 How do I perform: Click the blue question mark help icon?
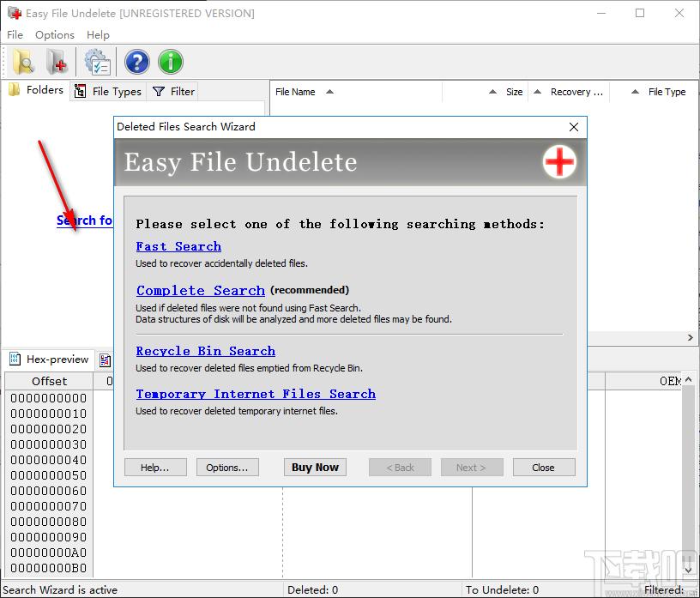click(x=136, y=62)
